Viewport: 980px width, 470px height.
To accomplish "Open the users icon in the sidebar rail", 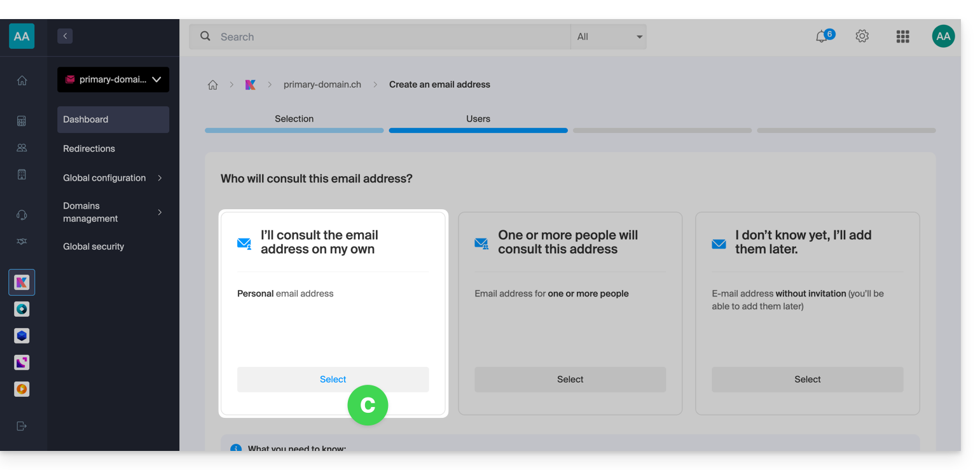I will coord(22,148).
